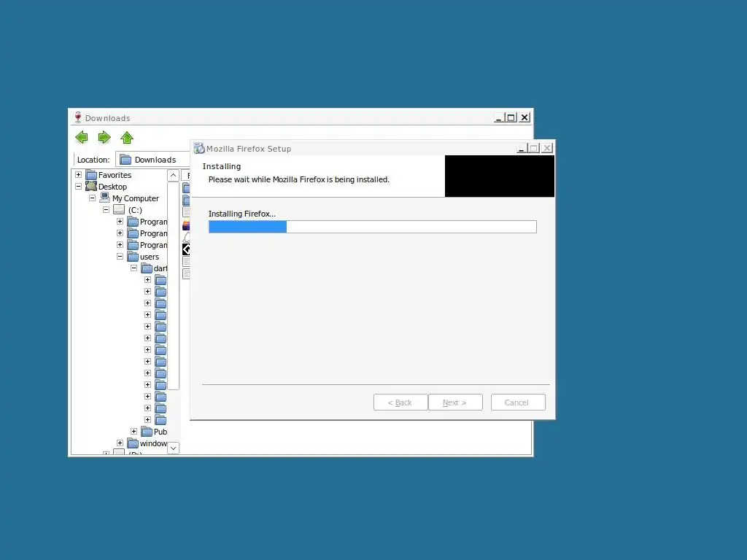747x560 pixels.
Task: Click the (C:) drive icon in tree
Action: click(119, 209)
